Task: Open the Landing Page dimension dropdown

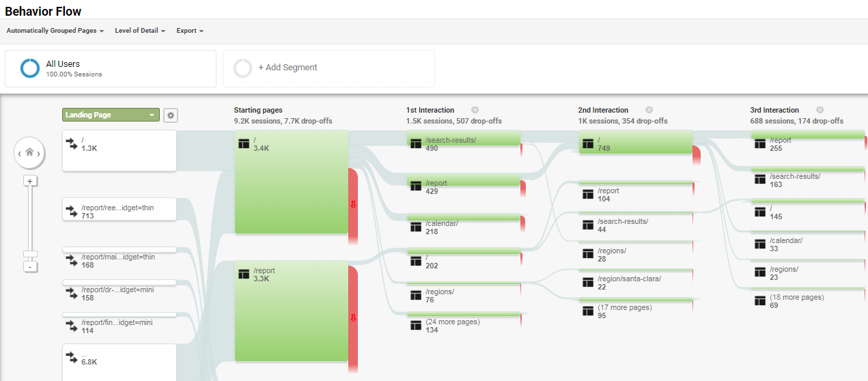Action: click(111, 115)
